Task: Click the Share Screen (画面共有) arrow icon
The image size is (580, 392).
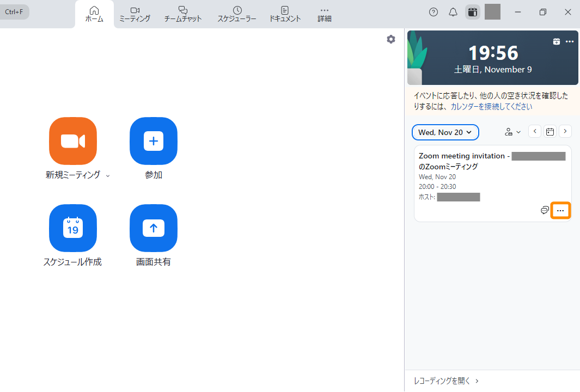Action: tap(154, 228)
